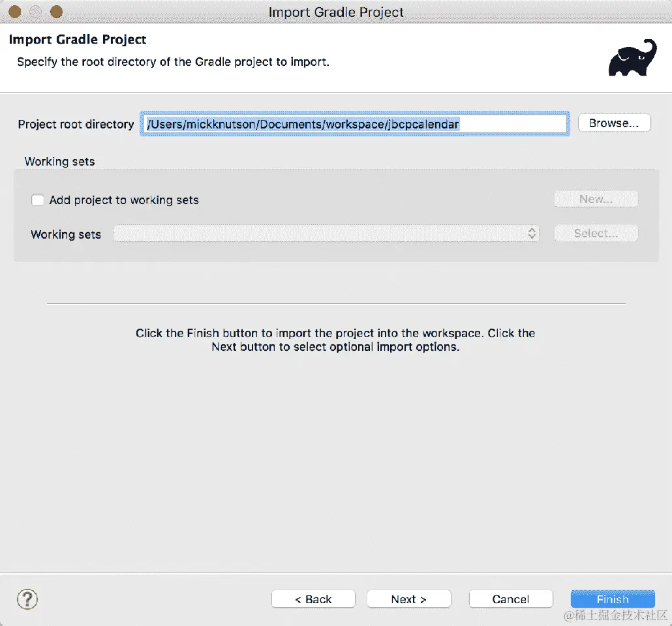The width and height of the screenshot is (672, 626).
Task: Click the Browse... button
Action: click(x=614, y=123)
